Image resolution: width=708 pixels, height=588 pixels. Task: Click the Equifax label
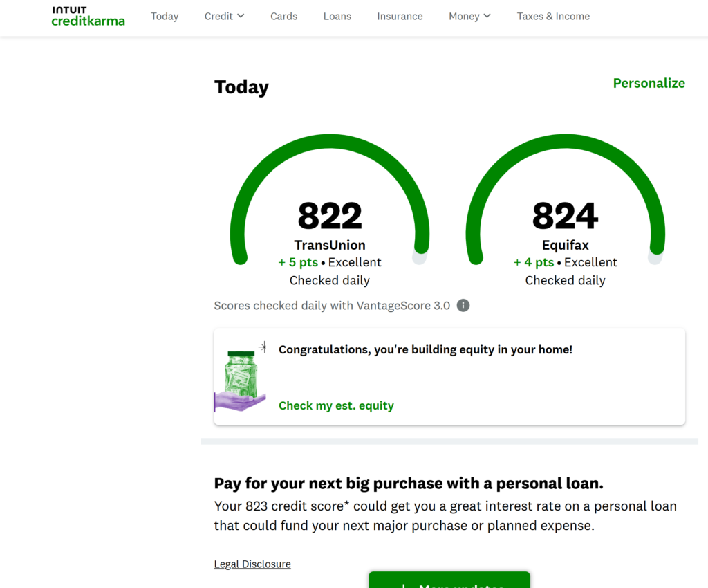[566, 245]
